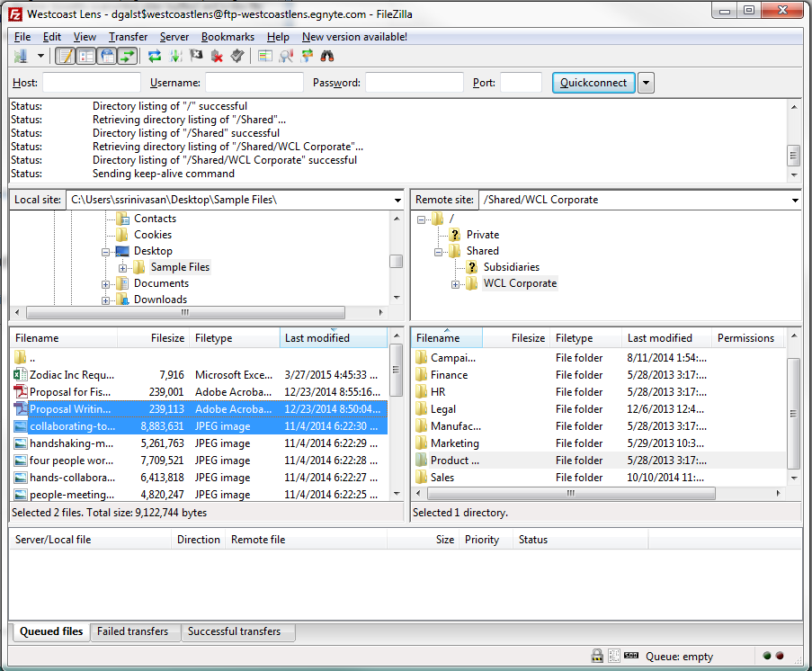
Task: Click the lock encryption icon in status bar
Action: point(597,656)
